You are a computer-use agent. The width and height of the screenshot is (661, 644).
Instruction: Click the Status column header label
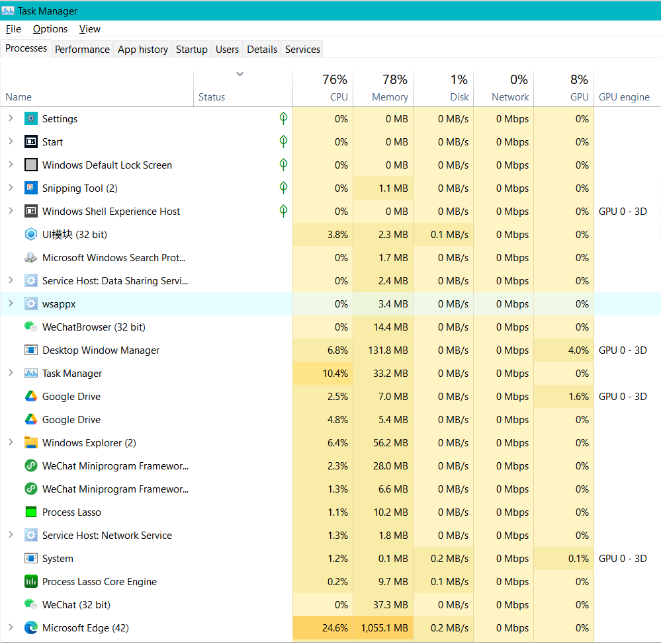[212, 97]
